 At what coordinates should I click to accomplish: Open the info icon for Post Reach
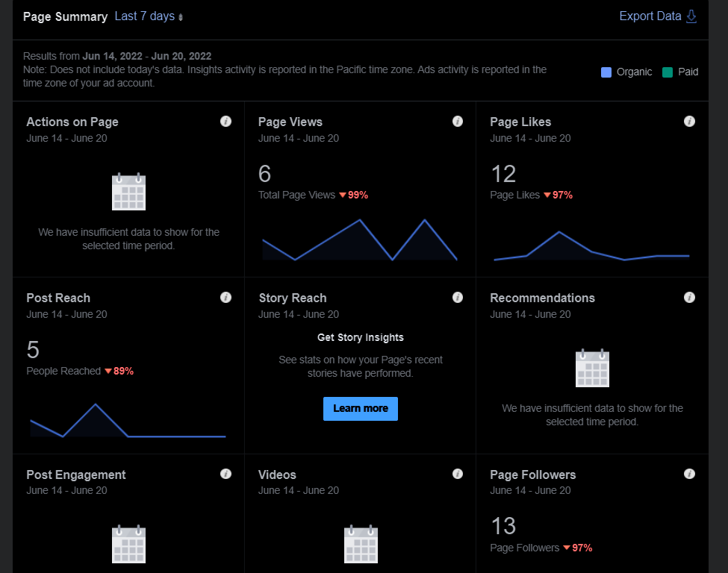[225, 298]
